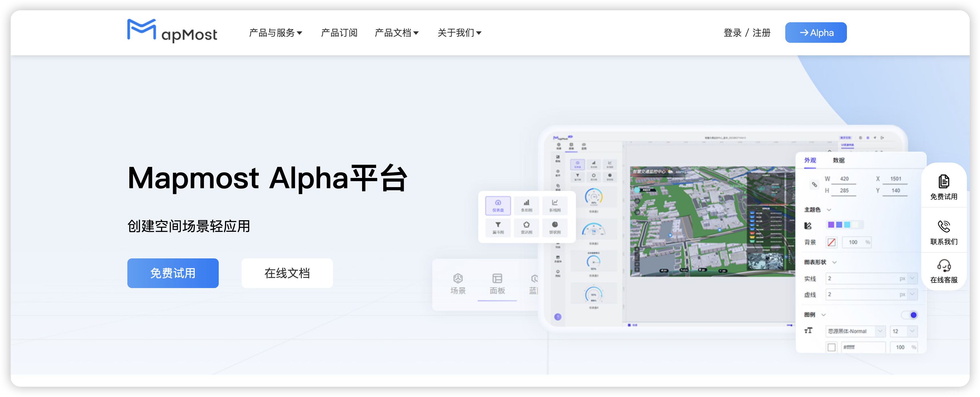Click the white font color swatch

[x=832, y=347]
